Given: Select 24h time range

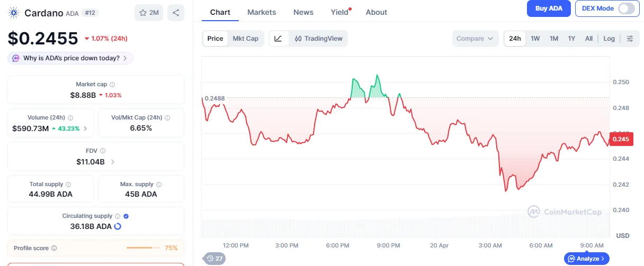Looking at the screenshot, I should 515,39.
